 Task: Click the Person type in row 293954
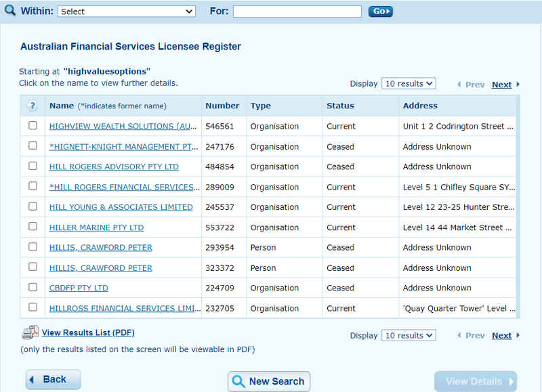(263, 248)
